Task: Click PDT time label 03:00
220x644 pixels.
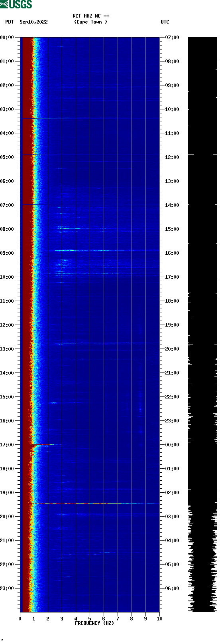Action: point(7,109)
